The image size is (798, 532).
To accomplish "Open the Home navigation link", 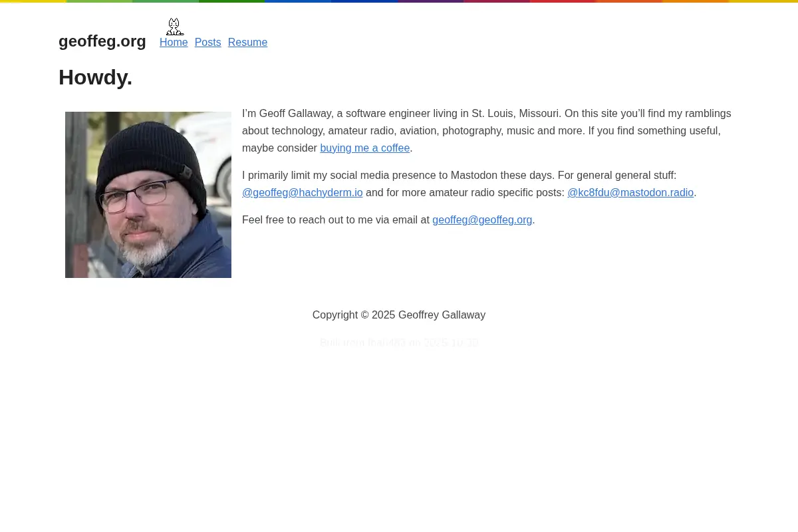I will click(174, 43).
